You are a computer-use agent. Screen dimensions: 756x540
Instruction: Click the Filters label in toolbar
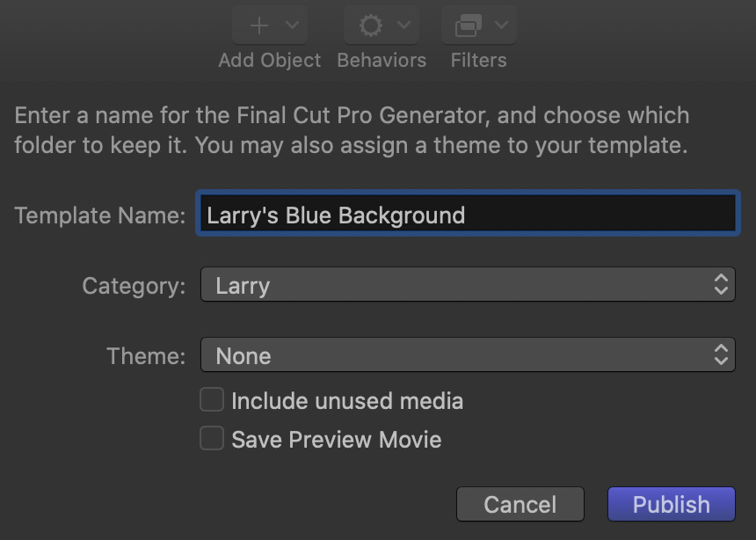(478, 61)
